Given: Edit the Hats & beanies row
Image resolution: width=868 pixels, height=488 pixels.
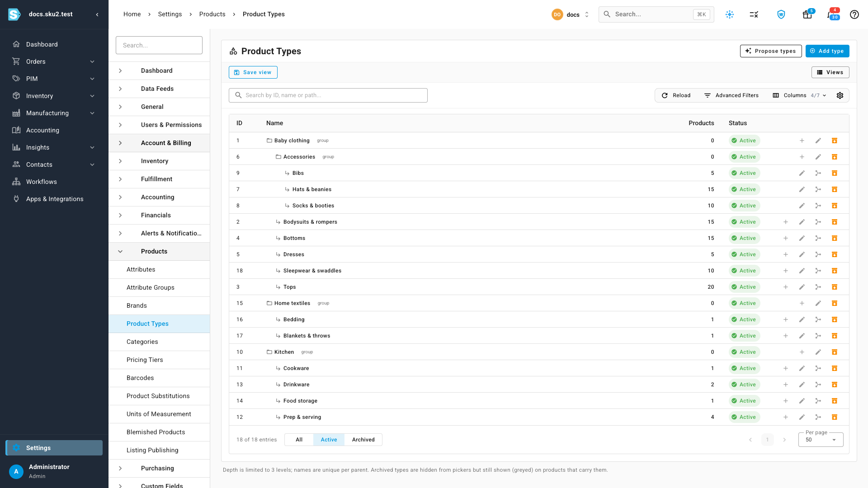Looking at the screenshot, I should [x=802, y=189].
